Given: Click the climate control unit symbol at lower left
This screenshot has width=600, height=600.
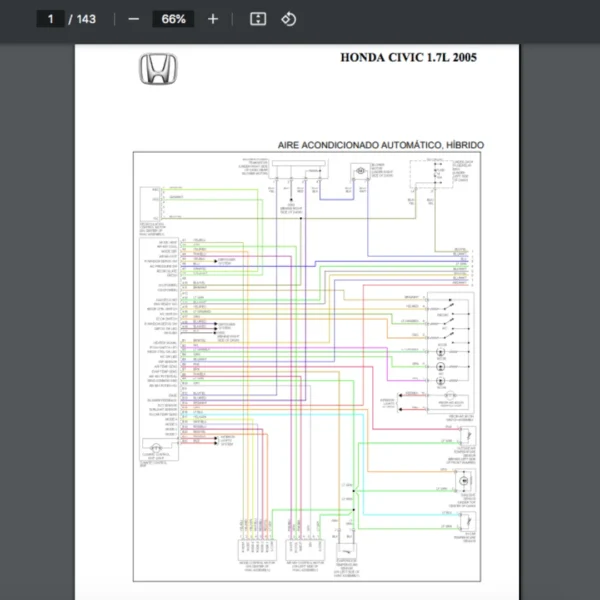Looking at the screenshot, I should point(154,446).
